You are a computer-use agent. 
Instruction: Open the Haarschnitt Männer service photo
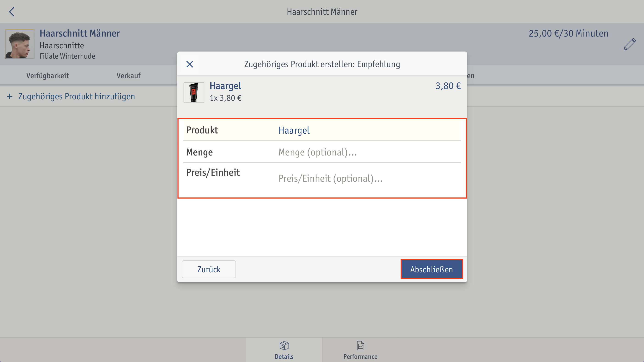point(20,44)
